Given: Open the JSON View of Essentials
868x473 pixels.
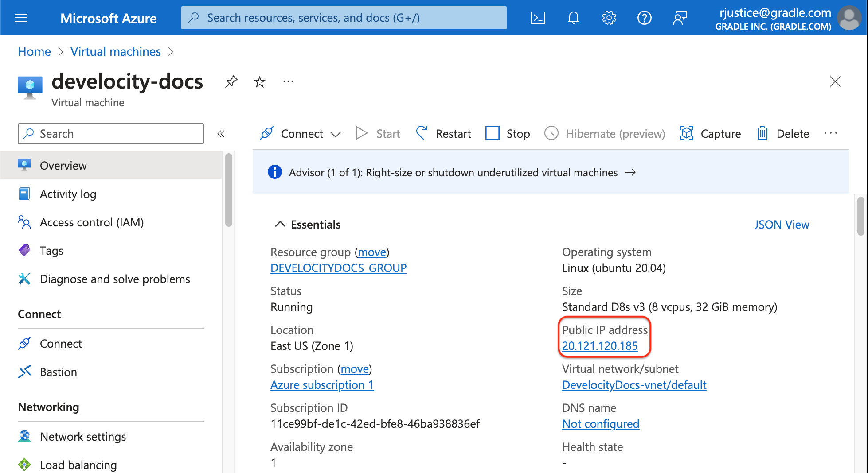Looking at the screenshot, I should coord(782,224).
